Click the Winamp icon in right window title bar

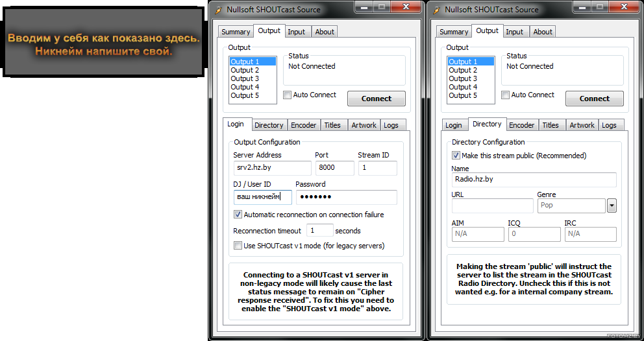click(438, 10)
